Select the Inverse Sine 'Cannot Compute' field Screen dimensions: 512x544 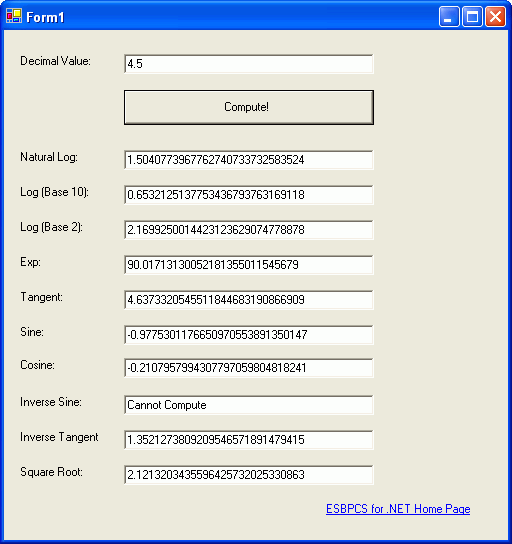pos(249,405)
